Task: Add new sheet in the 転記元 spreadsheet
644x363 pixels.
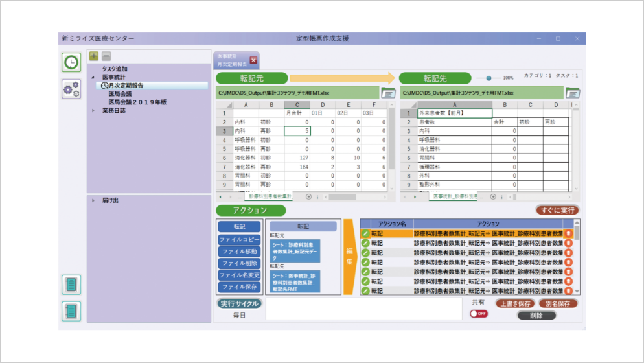Action: 308,196
